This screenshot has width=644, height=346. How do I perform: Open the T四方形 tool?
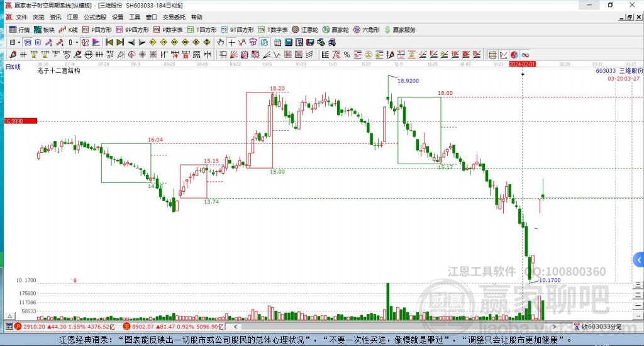[202, 30]
